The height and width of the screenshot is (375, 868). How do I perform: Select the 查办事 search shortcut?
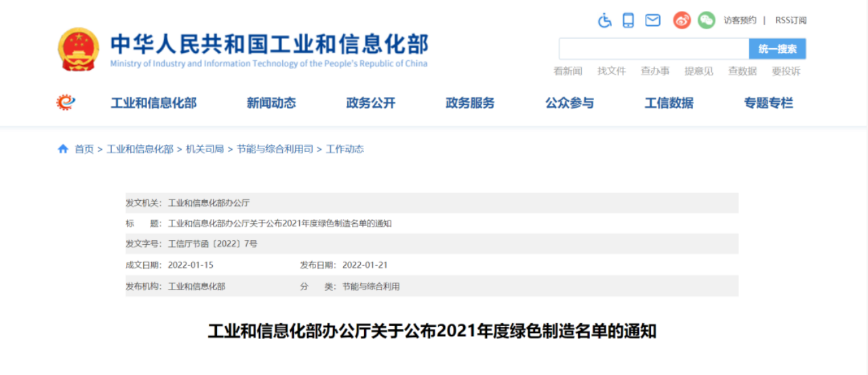tap(655, 71)
